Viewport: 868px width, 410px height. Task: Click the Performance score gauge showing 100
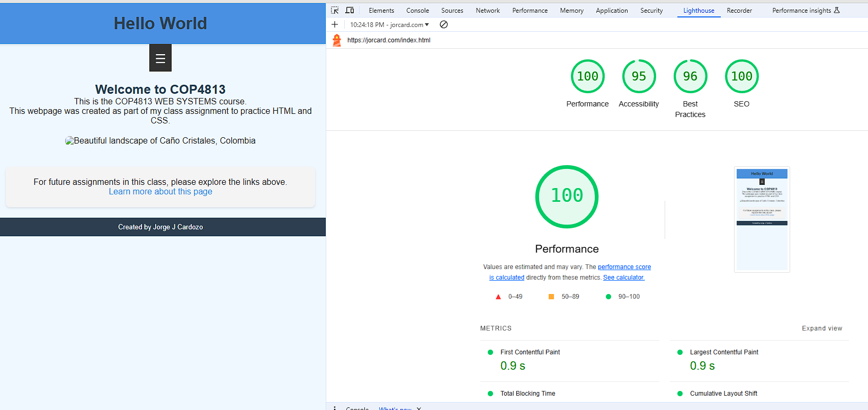tap(587, 77)
